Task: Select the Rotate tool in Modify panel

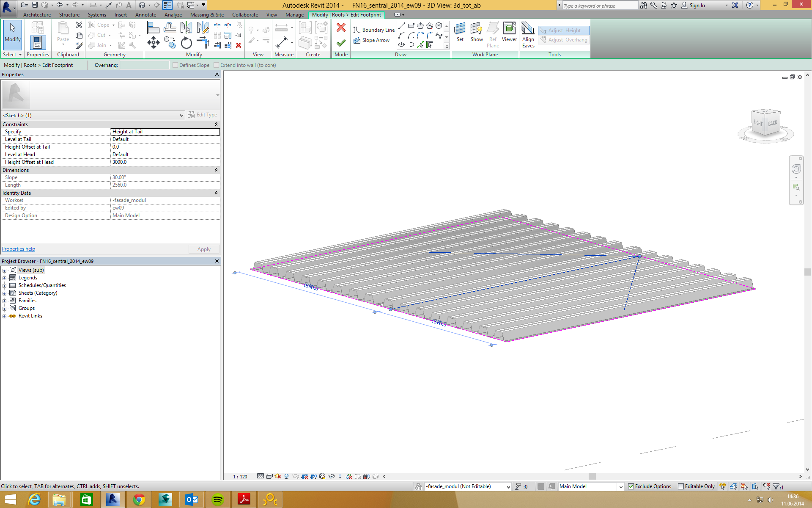Action: click(186, 43)
